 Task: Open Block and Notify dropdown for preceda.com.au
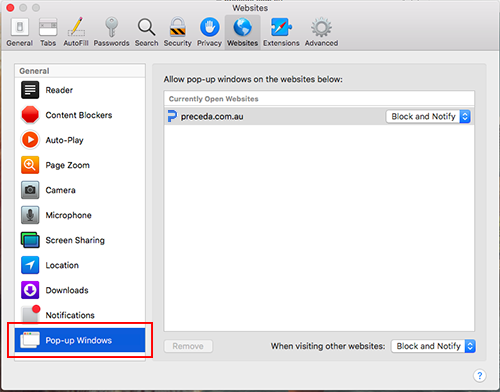click(x=428, y=116)
